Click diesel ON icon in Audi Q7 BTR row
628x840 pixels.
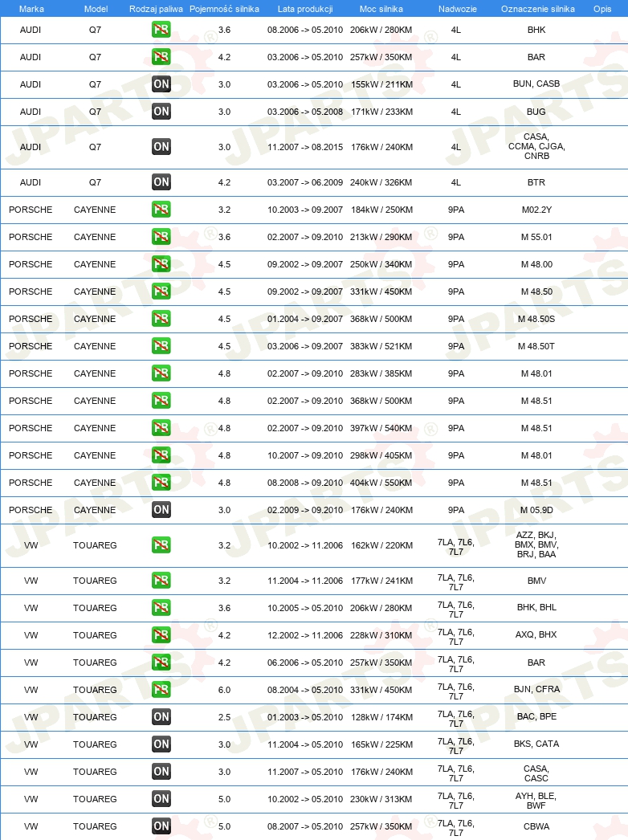tap(161, 182)
